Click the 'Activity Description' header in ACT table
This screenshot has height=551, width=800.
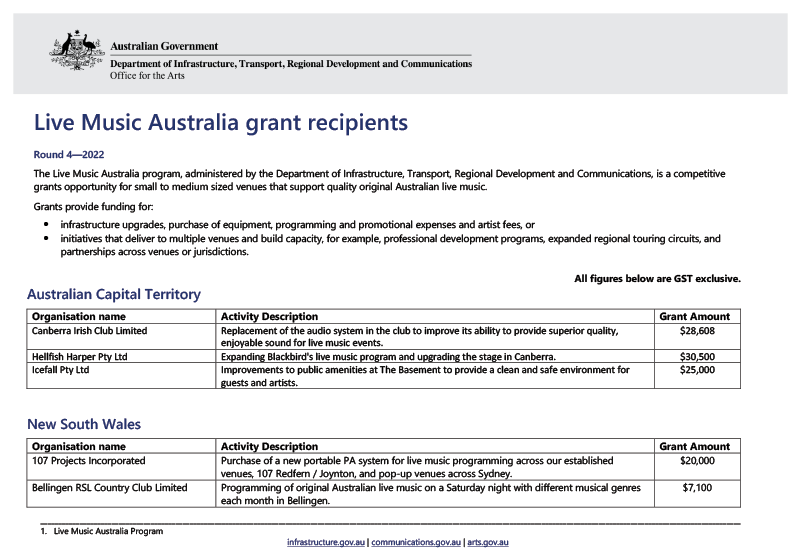coord(270,317)
